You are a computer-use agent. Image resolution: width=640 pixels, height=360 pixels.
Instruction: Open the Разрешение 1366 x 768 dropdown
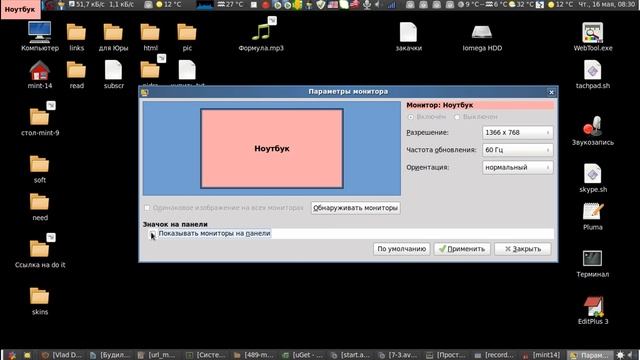[x=517, y=133]
